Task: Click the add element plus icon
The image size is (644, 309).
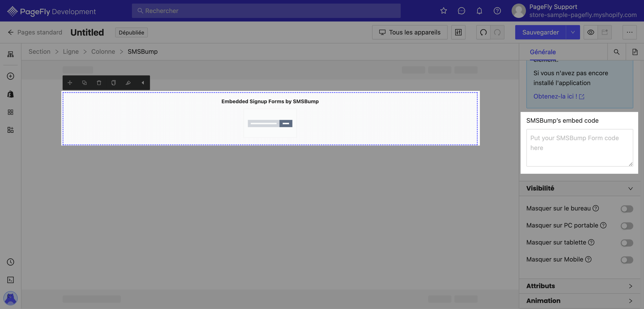Action: (x=11, y=76)
